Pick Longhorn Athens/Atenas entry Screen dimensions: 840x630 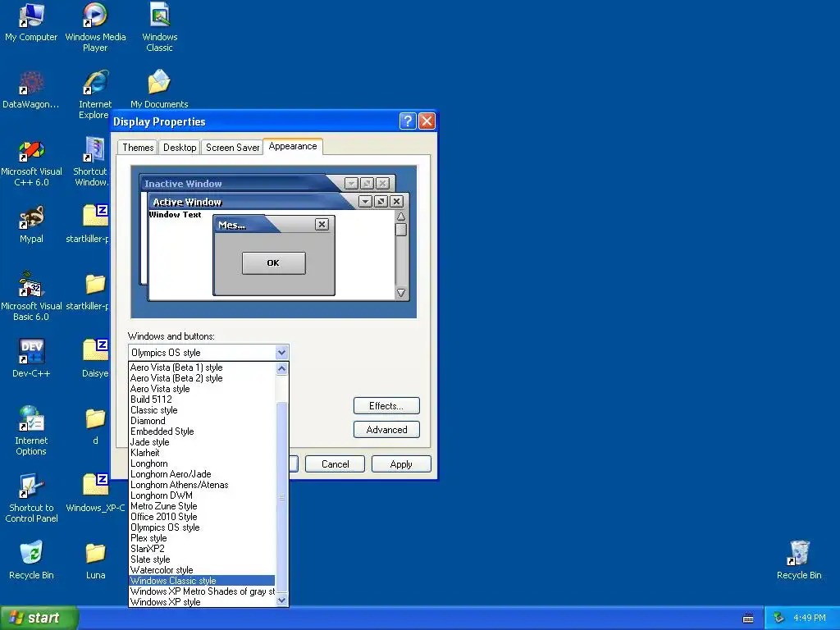click(202, 485)
